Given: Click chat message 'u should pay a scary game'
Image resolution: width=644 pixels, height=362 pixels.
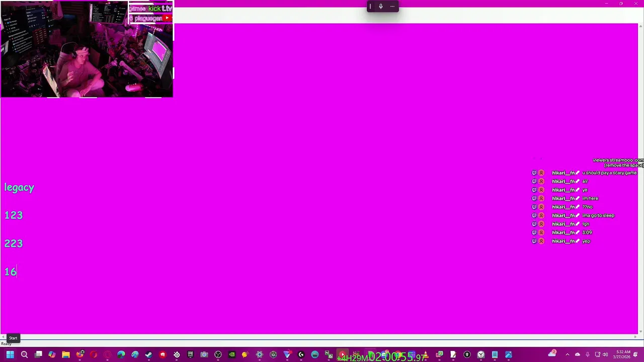Looking at the screenshot, I should [x=609, y=173].
